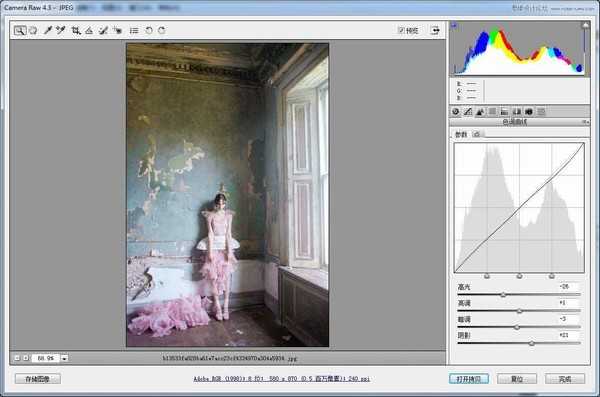The height and width of the screenshot is (397, 600).
Task: Switch to the Basic panel tab
Action: coord(456,112)
